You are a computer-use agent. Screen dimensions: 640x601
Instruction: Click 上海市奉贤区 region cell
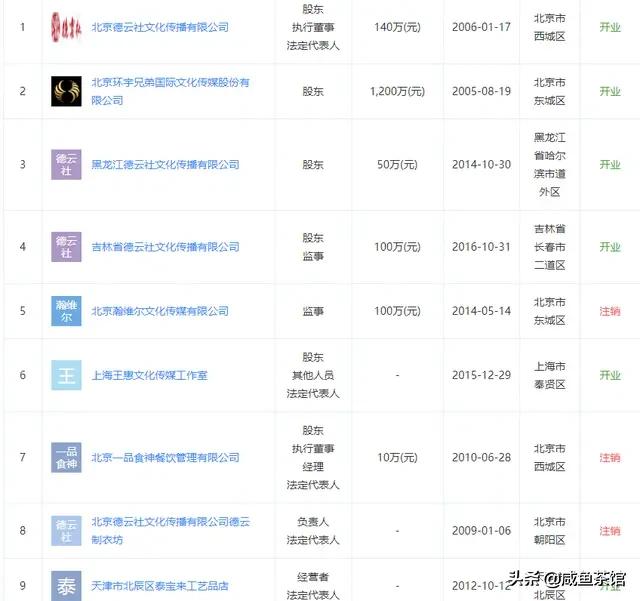pyautogui.click(x=549, y=375)
